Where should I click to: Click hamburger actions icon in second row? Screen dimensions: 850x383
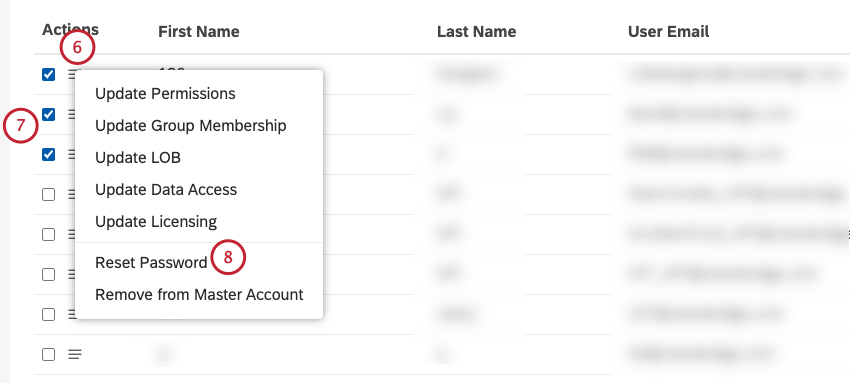pyautogui.click(x=72, y=115)
